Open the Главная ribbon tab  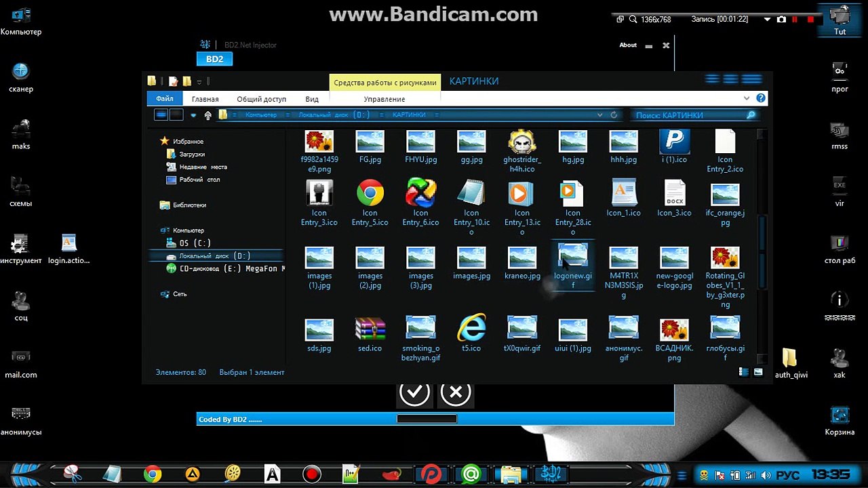coord(205,99)
